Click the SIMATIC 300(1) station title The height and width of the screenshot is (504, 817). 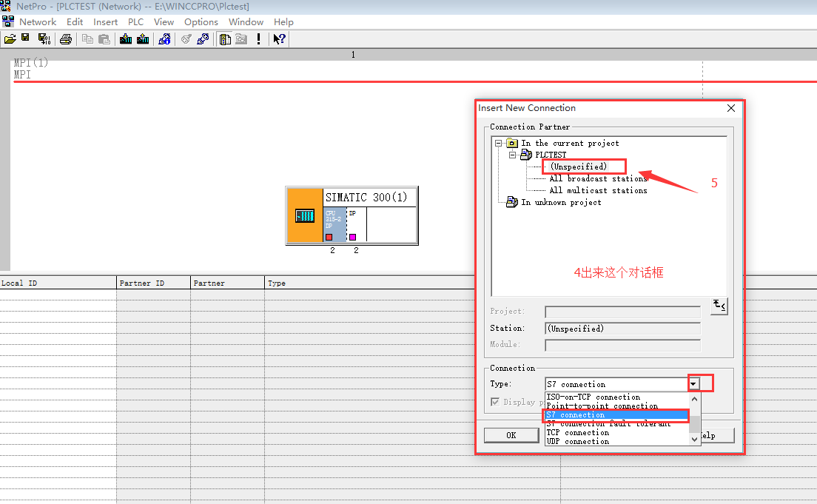[366, 198]
